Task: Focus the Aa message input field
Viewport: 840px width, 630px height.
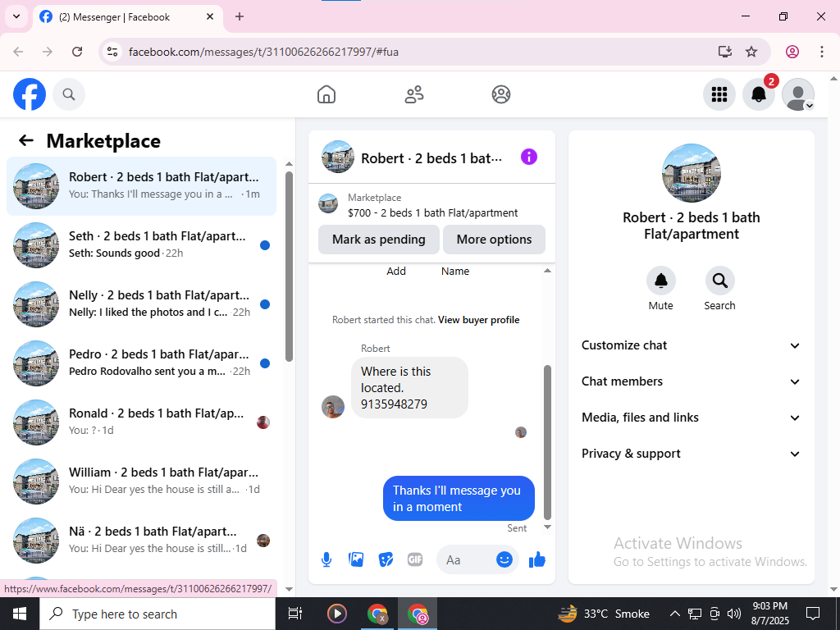Action: click(466, 559)
